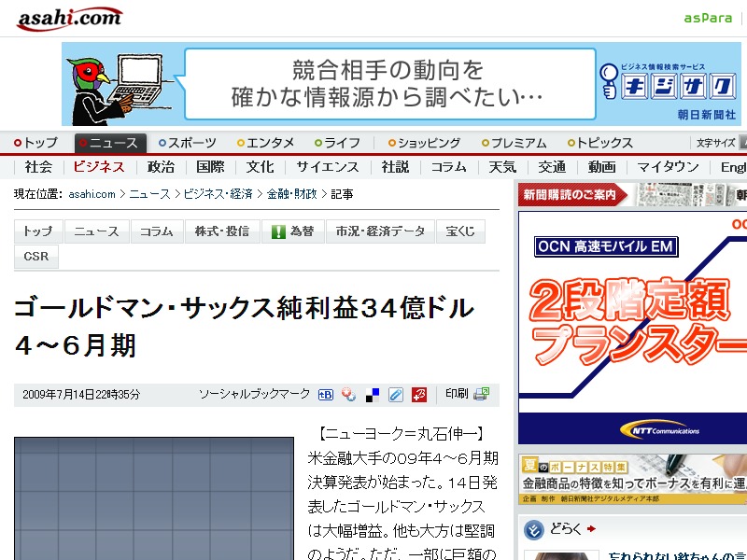Select the red ビジネス category
Image resolution: width=747 pixels, height=560 pixels.
(x=99, y=167)
